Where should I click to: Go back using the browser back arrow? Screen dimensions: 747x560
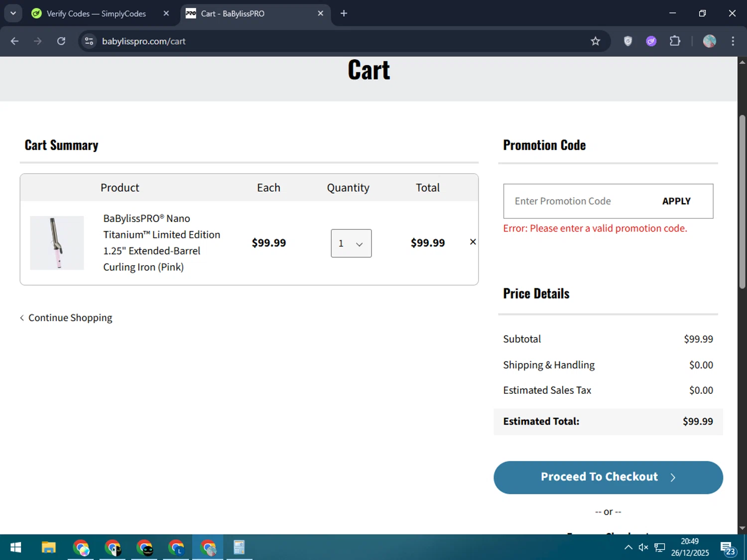point(14,41)
